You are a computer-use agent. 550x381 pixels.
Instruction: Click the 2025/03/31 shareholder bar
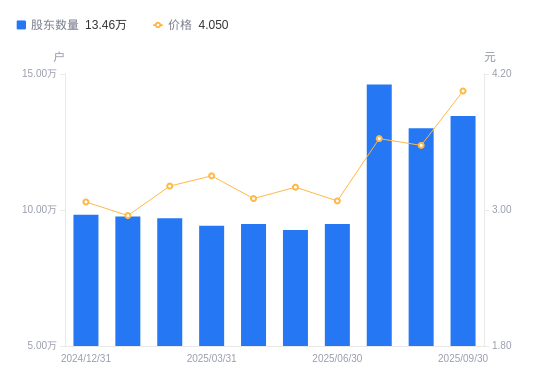[x=212, y=286]
